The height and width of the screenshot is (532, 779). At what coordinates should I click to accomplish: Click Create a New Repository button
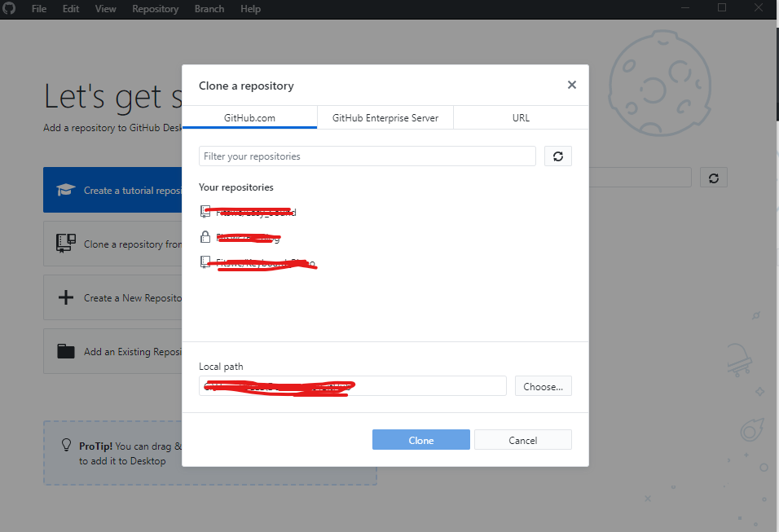pos(112,297)
